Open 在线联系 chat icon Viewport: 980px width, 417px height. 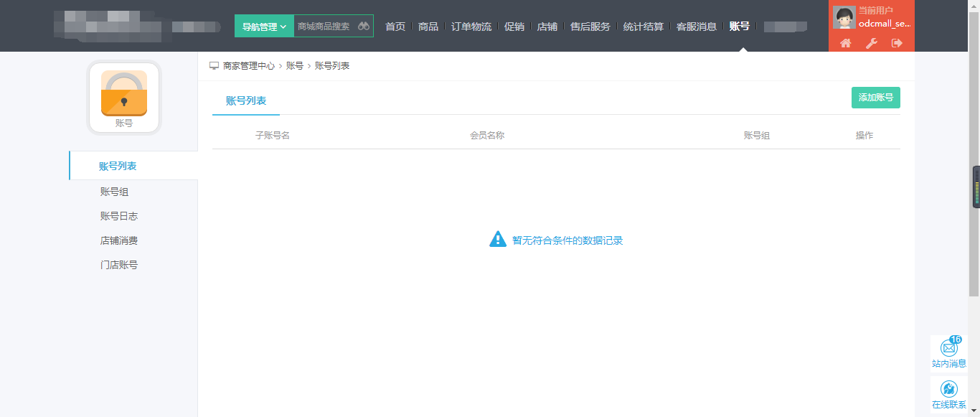(x=949, y=389)
